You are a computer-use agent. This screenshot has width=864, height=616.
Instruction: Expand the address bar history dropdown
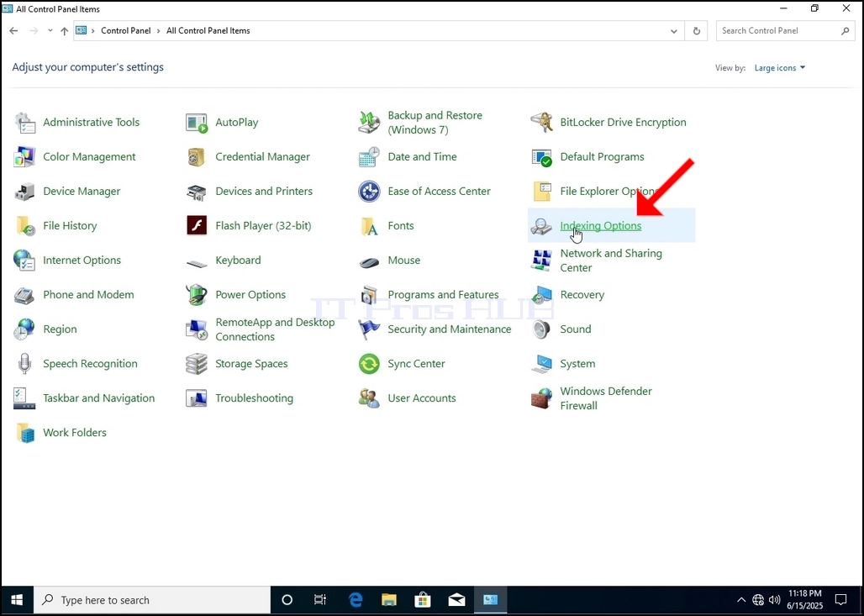(x=674, y=31)
